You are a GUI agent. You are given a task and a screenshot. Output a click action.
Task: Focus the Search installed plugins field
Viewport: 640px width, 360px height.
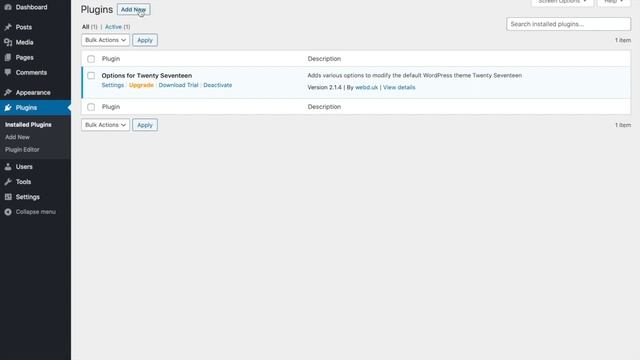click(569, 24)
